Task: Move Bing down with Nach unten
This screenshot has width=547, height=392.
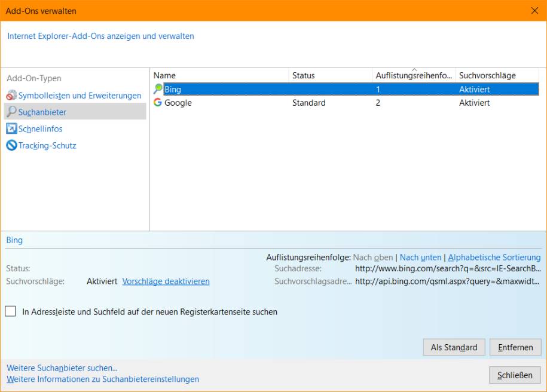Action: (x=420, y=258)
